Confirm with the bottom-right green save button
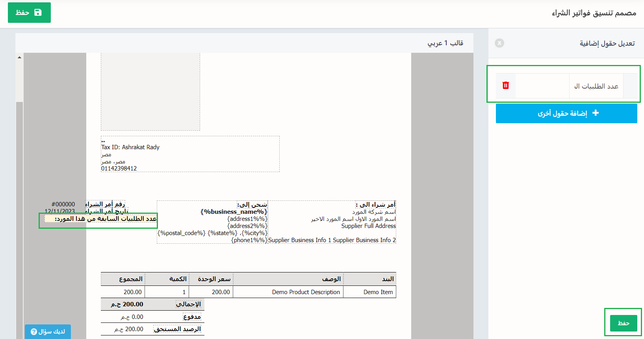Image resolution: width=644 pixels, height=339 pixels. pyautogui.click(x=623, y=323)
